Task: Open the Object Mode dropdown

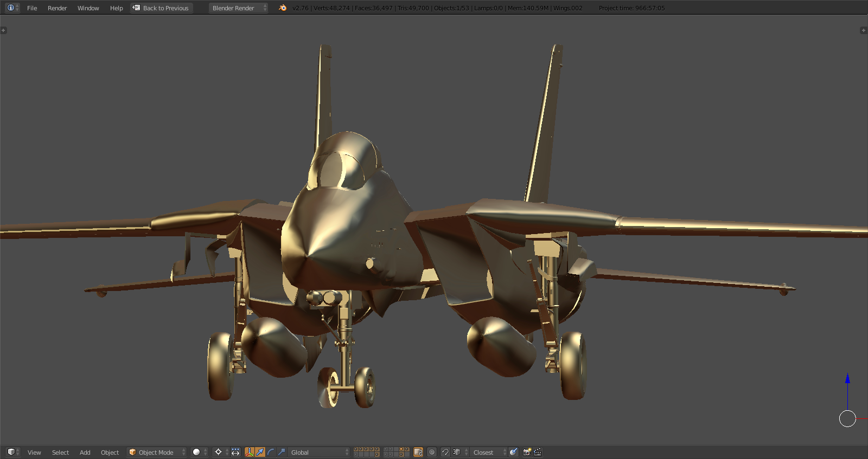Action: (x=157, y=452)
